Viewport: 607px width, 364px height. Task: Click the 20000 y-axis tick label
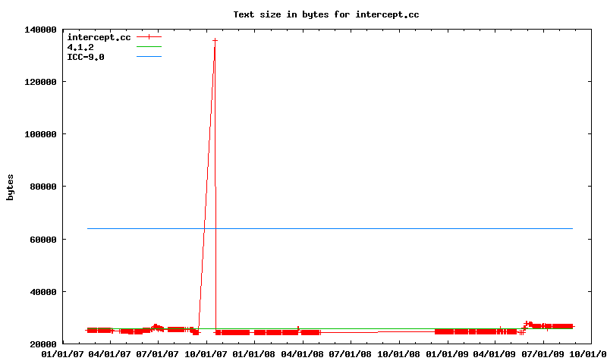(44, 344)
